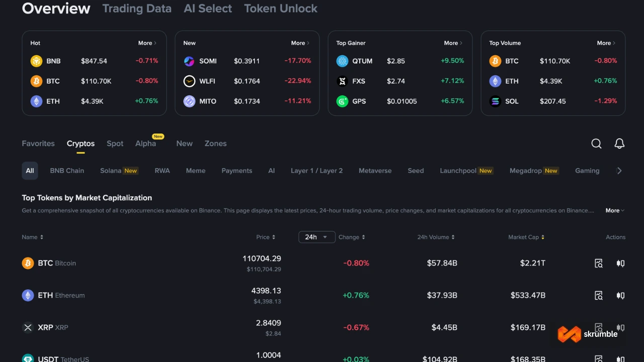The width and height of the screenshot is (644, 362).
Task: Click the ETH coin icon in Hot card
Action: click(x=36, y=101)
